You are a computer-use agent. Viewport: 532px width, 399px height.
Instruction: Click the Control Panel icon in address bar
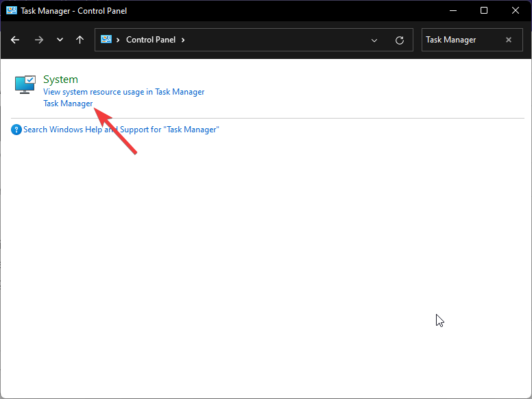[107, 40]
